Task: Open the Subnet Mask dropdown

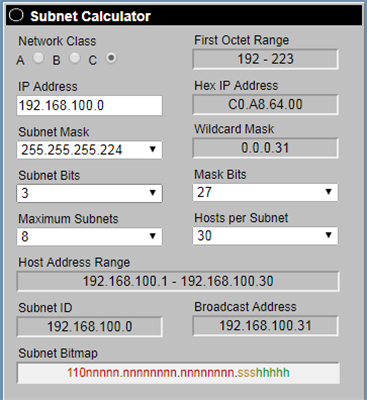Action: 89,150
